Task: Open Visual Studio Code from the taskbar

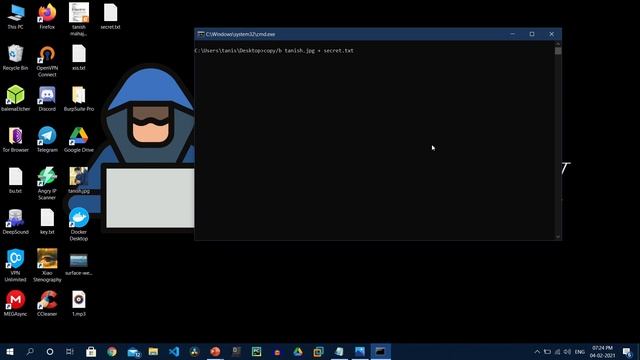Action: (x=174, y=351)
